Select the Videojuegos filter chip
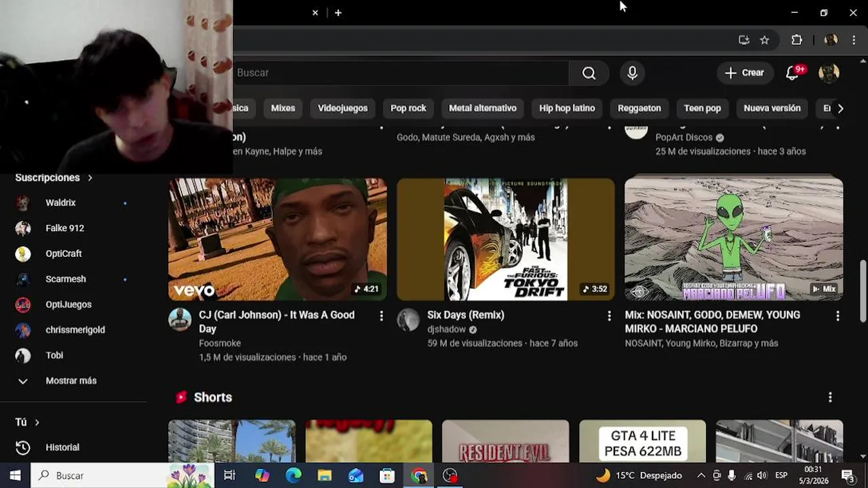 [342, 108]
